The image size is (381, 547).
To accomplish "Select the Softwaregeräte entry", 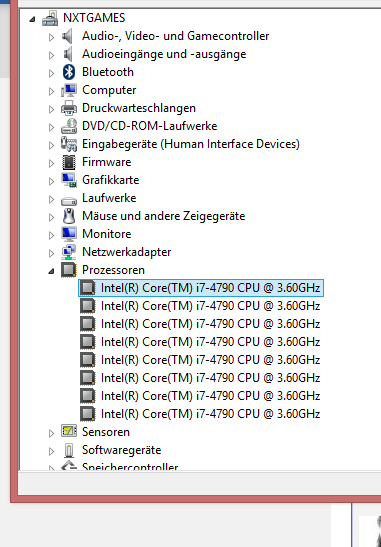I will pos(121,450).
